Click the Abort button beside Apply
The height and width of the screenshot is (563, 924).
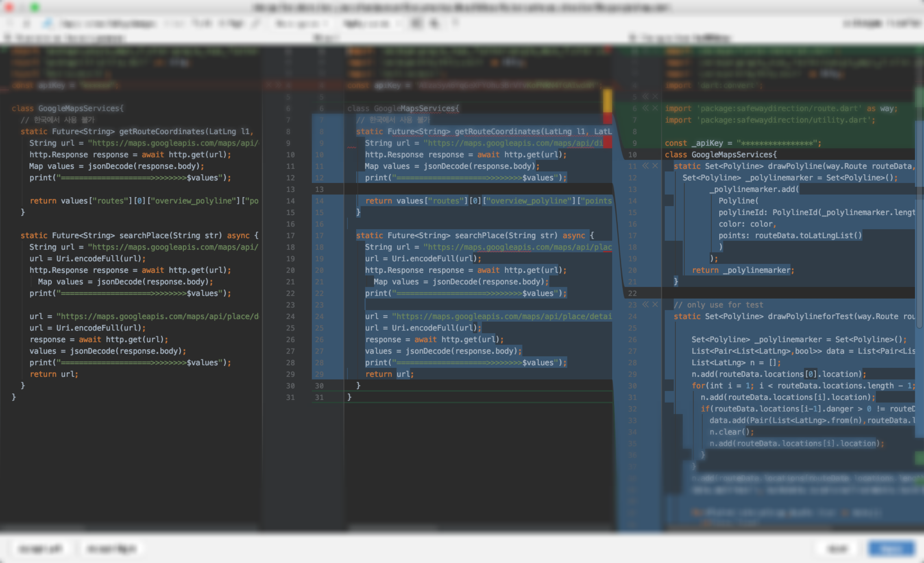click(838, 549)
